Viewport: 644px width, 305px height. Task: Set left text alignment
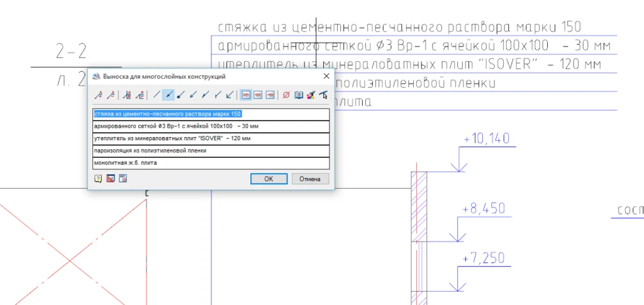[247, 95]
